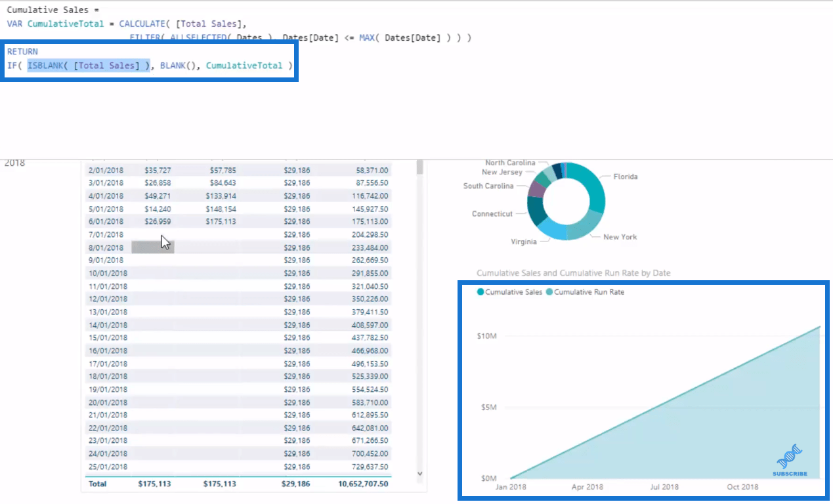The width and height of the screenshot is (833, 504).
Task: Click the $10M y-axis label
Action: click(x=487, y=336)
